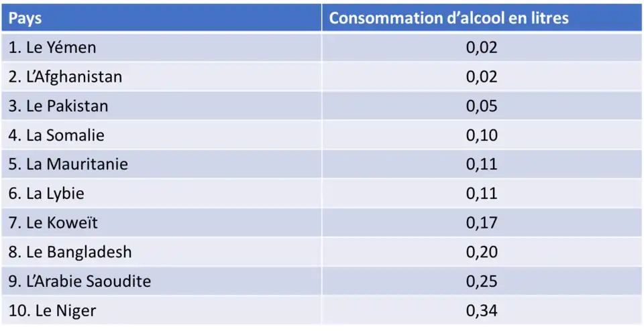
Task: Click the 0,25 value for Arabie Saoudite
Action: pos(482,281)
